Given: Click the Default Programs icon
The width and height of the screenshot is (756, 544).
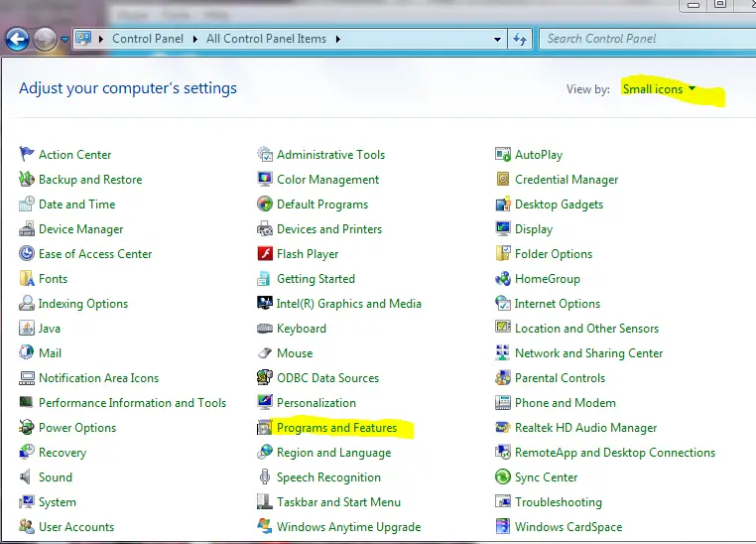Looking at the screenshot, I should 265,204.
